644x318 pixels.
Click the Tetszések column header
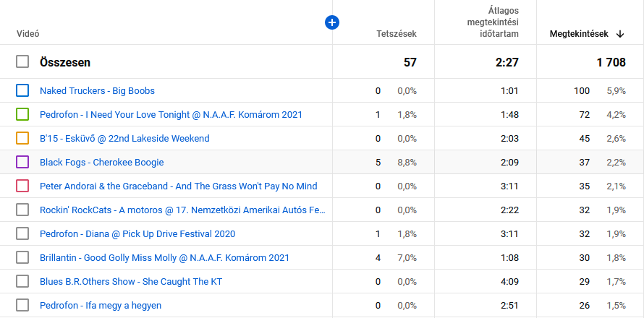coord(396,34)
